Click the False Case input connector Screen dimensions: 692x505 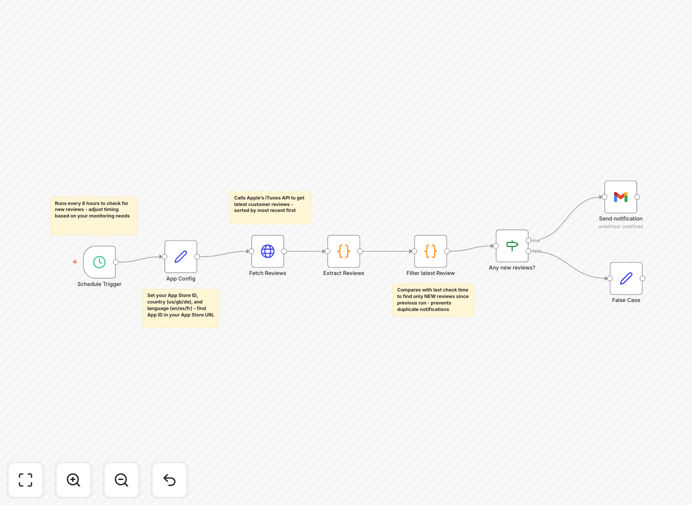point(610,279)
